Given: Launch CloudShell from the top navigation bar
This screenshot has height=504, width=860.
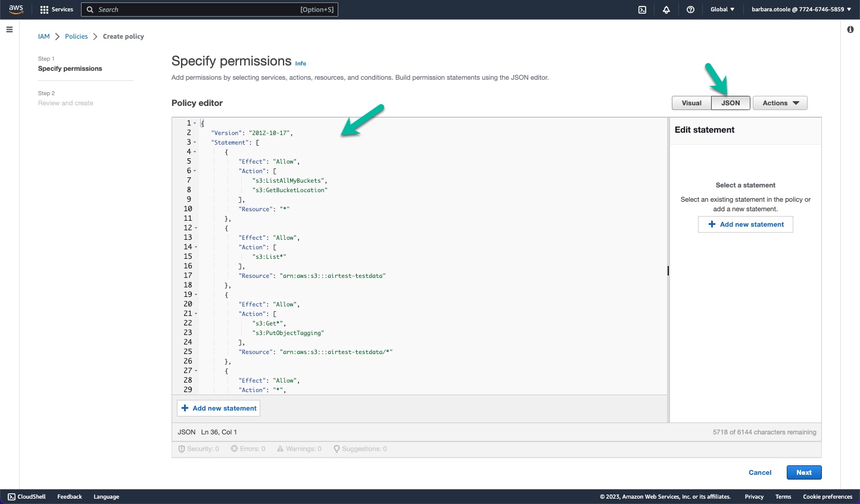Looking at the screenshot, I should pos(642,10).
